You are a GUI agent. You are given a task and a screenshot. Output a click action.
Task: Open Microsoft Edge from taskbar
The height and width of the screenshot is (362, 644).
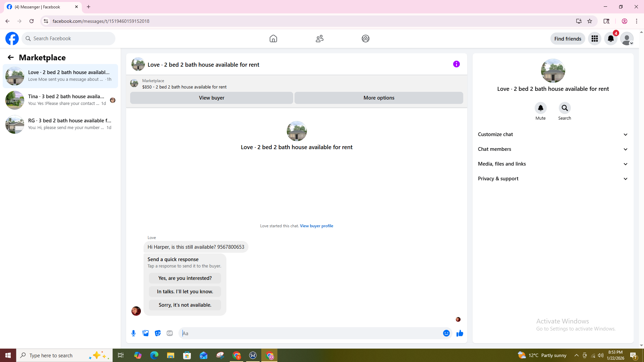click(154, 355)
